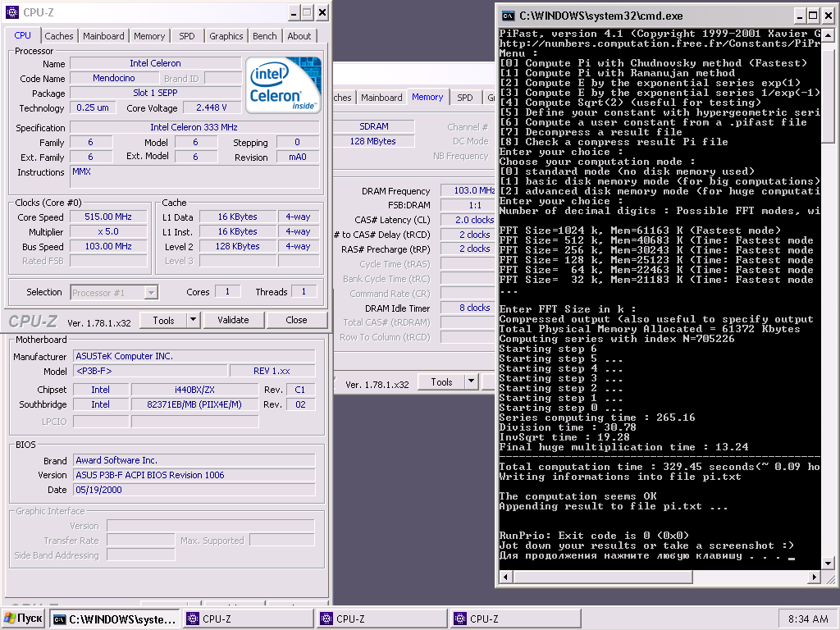Screen dimensions: 840x630
Task: Click the CPU-Z title bar icon
Action: coord(11,12)
